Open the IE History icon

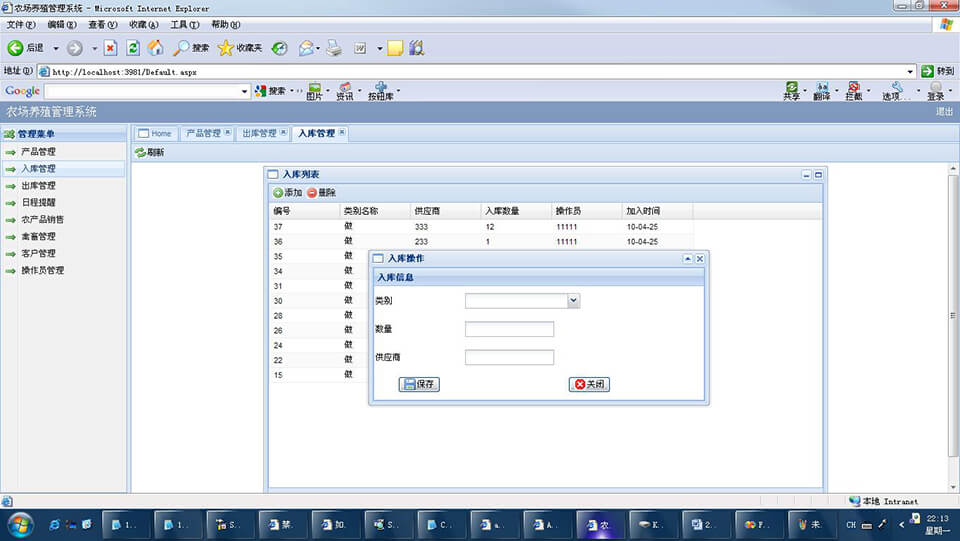click(280, 48)
